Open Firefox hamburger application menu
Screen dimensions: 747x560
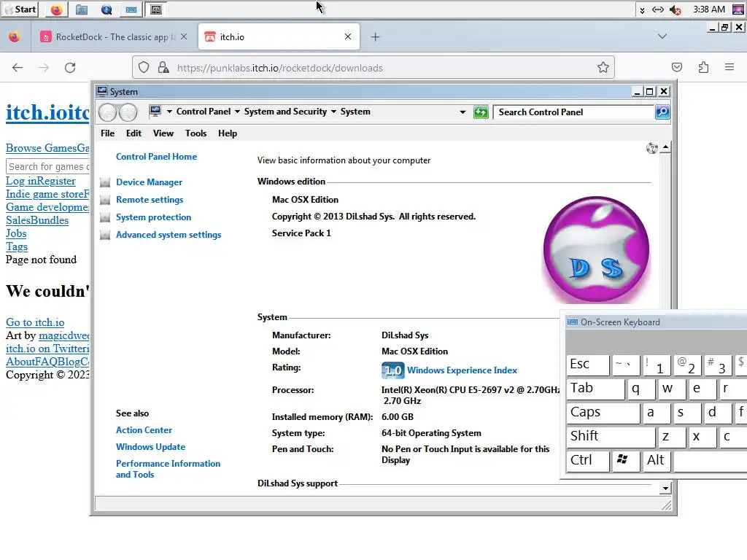[x=729, y=68]
